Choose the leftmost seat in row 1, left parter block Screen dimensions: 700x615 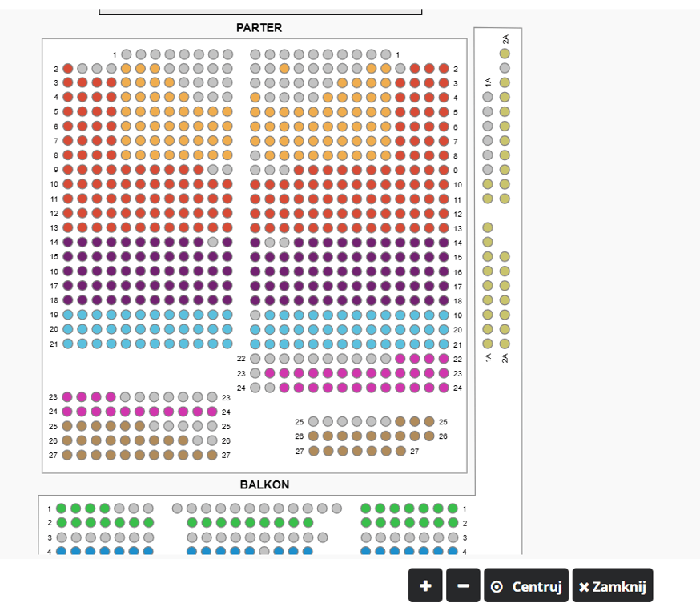click(126, 54)
